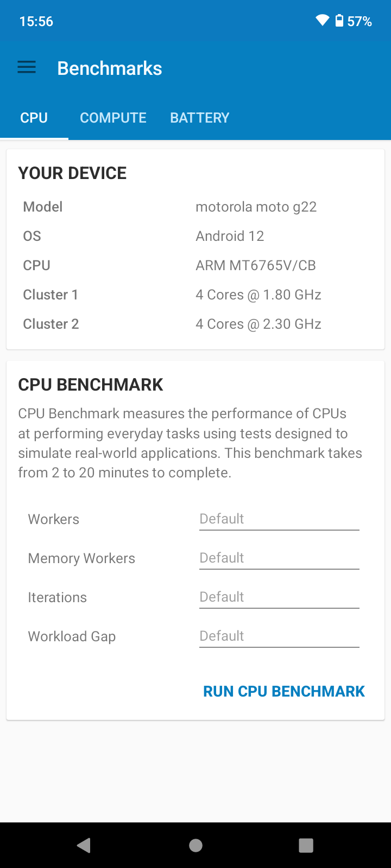Tap the battery status icon

[x=339, y=21]
